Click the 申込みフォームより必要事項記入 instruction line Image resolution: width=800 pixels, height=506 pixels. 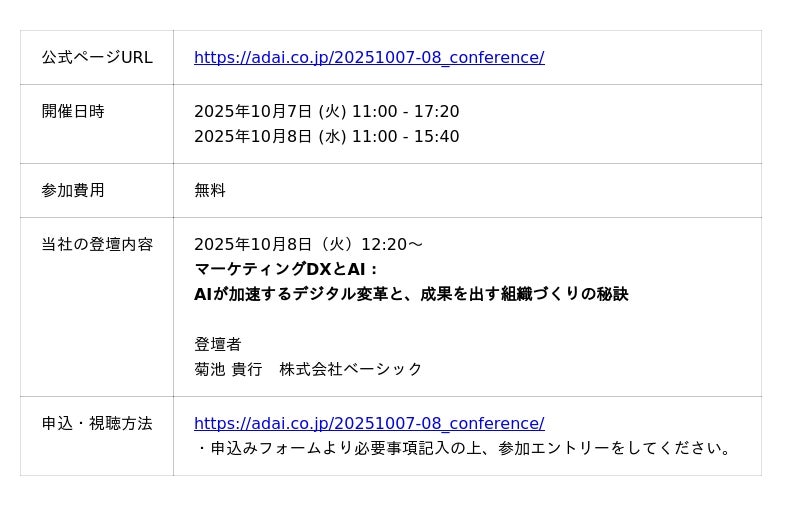[465, 449]
